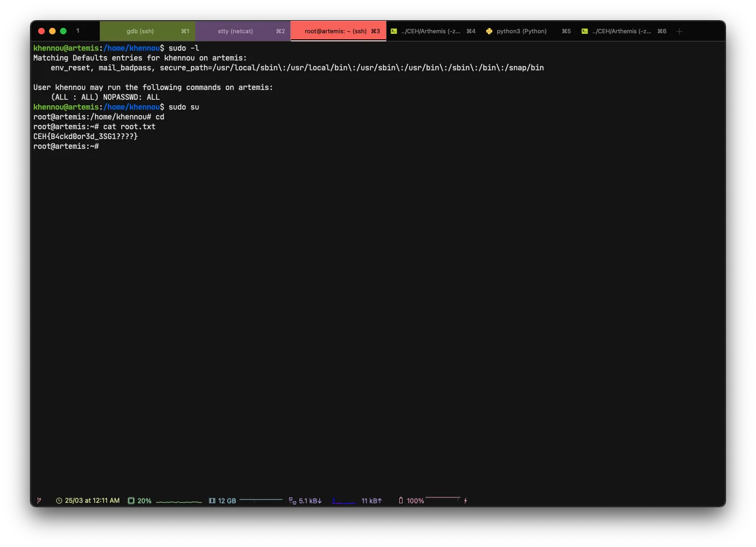Viewport: 756px width, 547px height.
Task: Click the CPU usage sparkline graph
Action: click(x=178, y=501)
